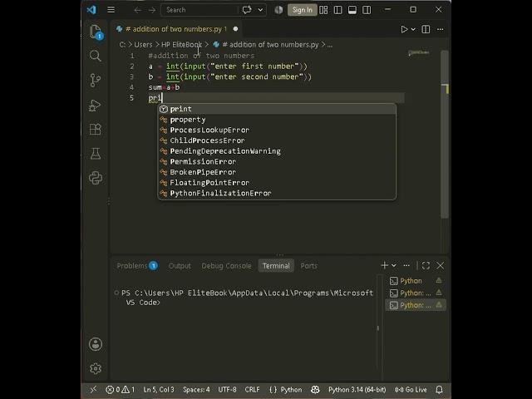The width and height of the screenshot is (532, 399).
Task: Switch to the Output panel tab
Action: pos(180,266)
